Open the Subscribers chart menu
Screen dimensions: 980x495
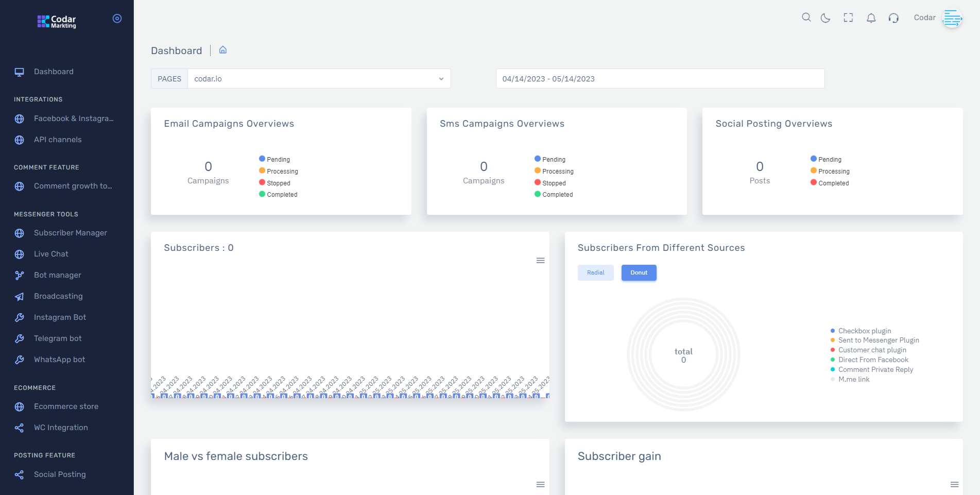pyautogui.click(x=540, y=261)
